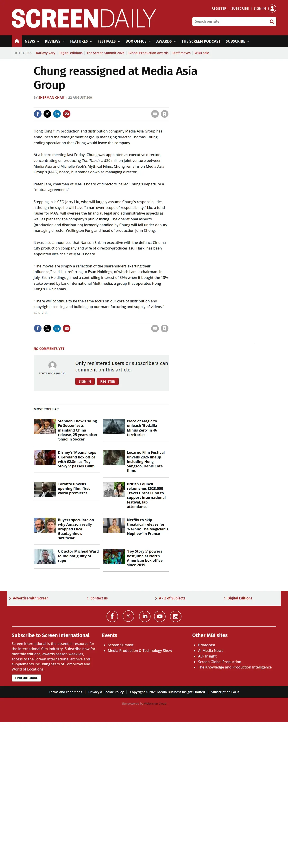Open WBD sale hot topic
Image resolution: width=288 pixels, height=868 pixels.
point(202,53)
